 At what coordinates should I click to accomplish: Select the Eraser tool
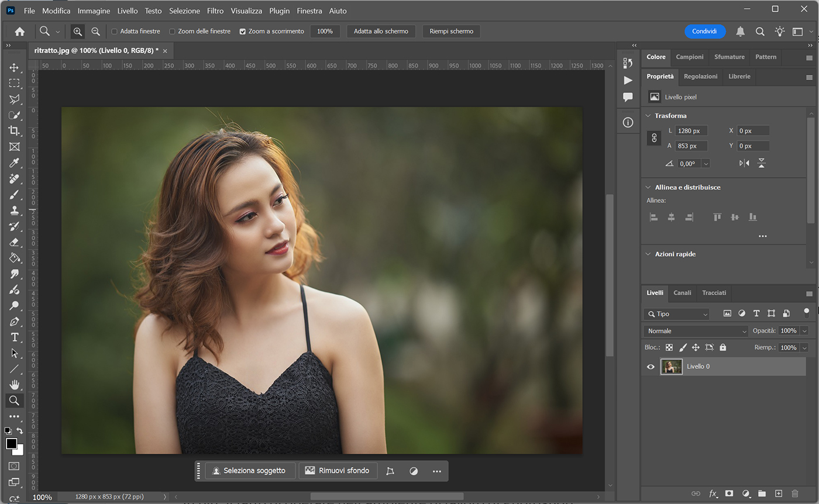point(14,242)
